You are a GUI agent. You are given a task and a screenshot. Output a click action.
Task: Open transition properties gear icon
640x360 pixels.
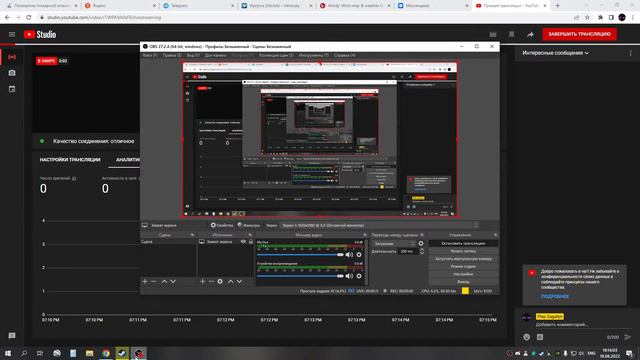click(421, 243)
